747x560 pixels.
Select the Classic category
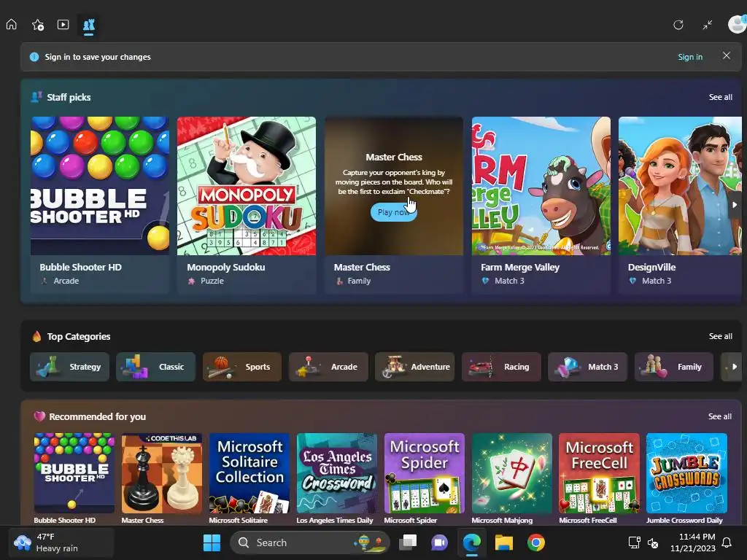point(156,367)
